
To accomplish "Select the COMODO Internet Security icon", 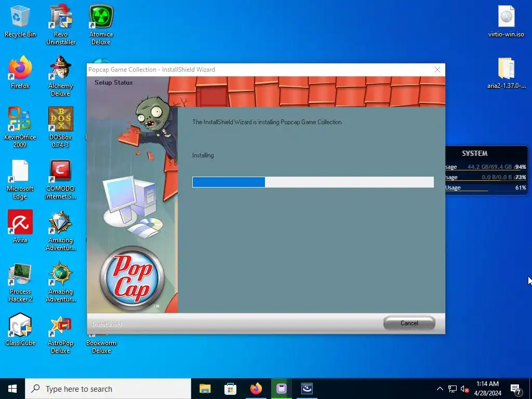I will click(x=60, y=179).
